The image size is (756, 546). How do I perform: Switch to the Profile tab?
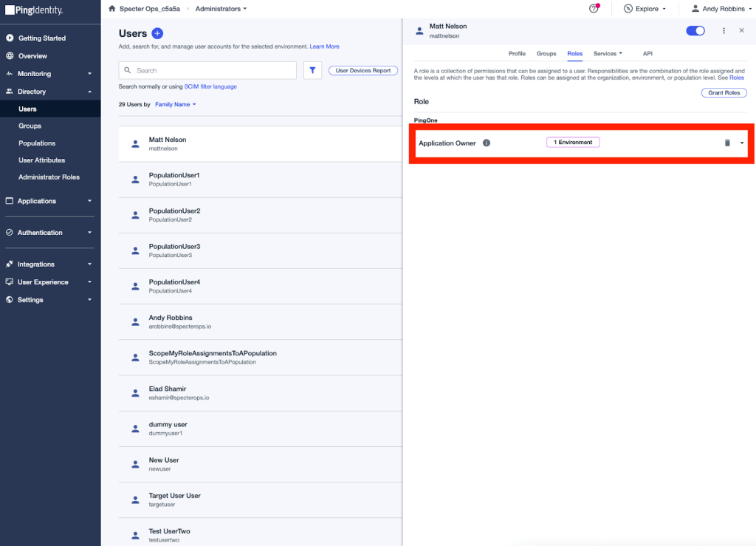click(517, 53)
